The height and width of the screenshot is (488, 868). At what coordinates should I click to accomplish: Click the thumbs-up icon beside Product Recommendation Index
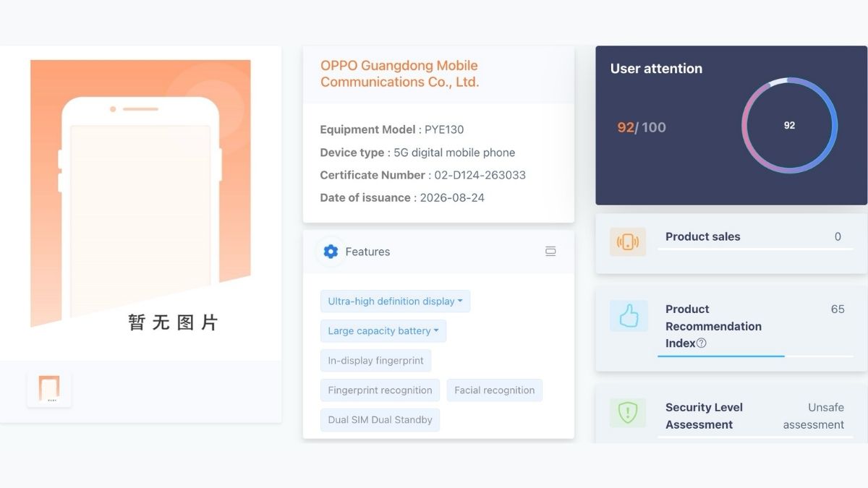[x=629, y=316]
